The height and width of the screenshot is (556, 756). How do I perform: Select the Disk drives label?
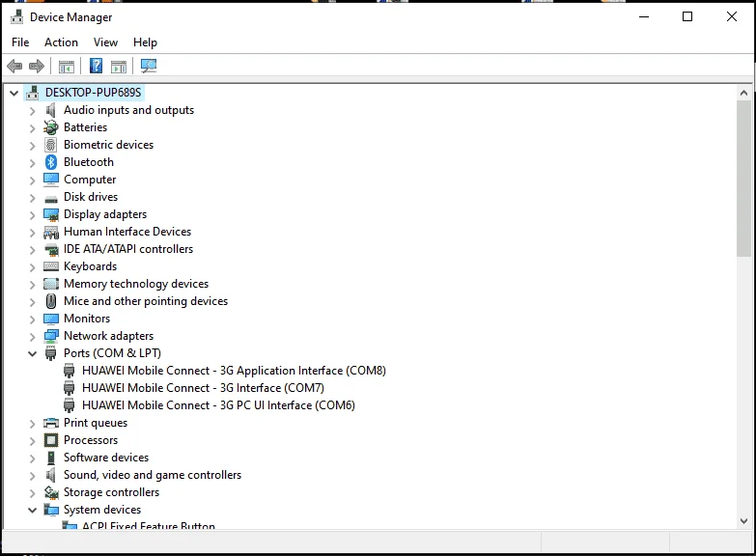tap(91, 197)
